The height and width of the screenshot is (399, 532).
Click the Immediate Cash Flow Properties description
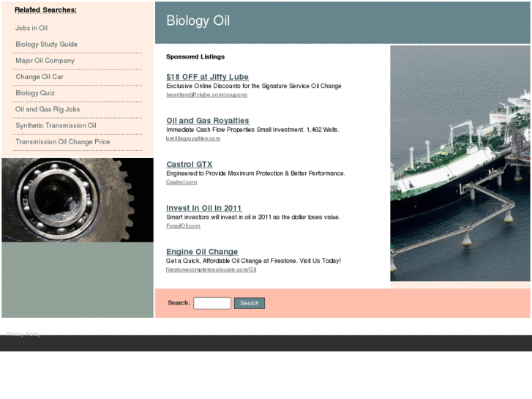(252, 130)
